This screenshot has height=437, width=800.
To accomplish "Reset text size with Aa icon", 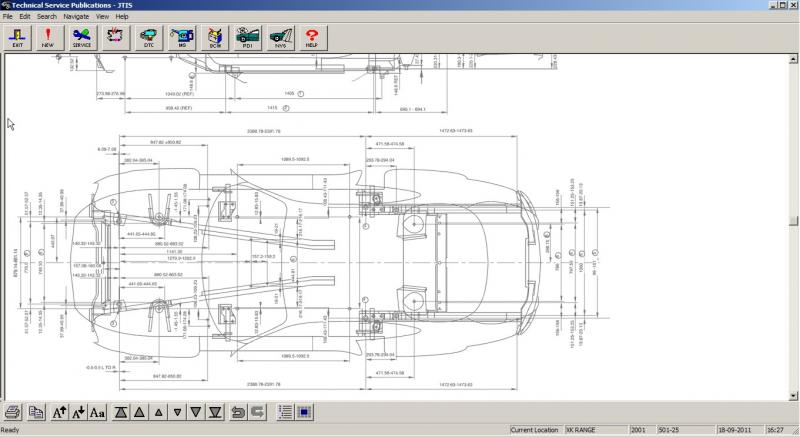I will click(x=97, y=412).
